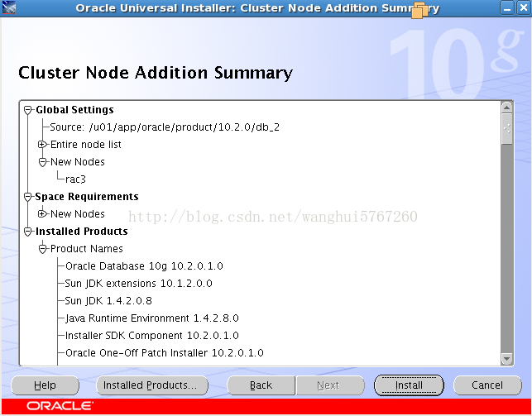This screenshot has width=532, height=416.
Task: Cancel the node addition wizard
Action: pyautogui.click(x=487, y=385)
